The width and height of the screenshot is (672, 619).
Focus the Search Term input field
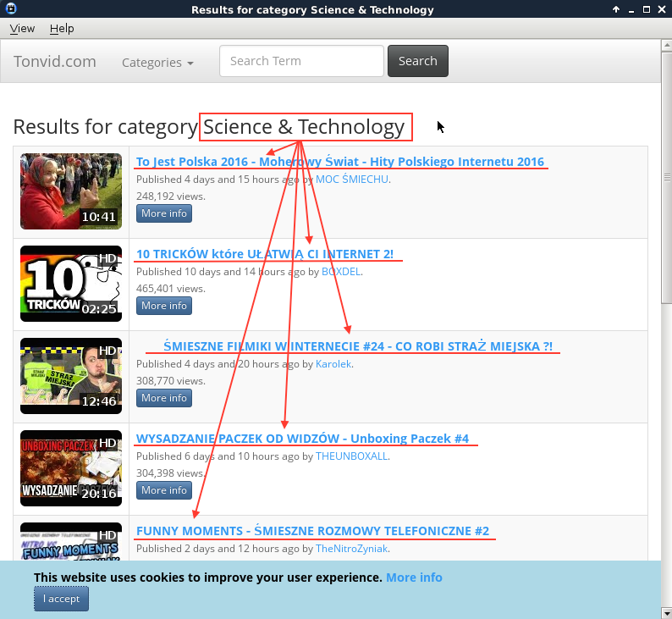pos(301,61)
